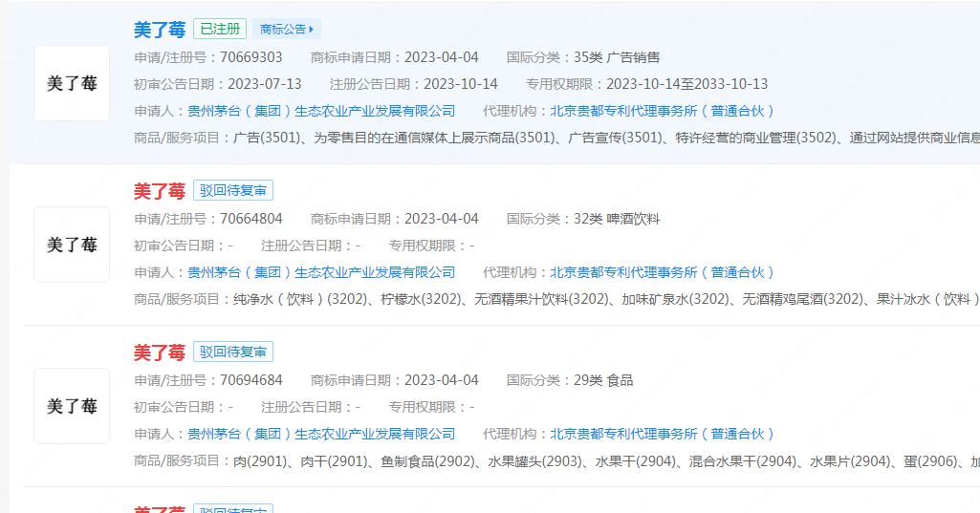980x513 pixels.
Task: Open applicant 贵州茅台生态农业 link in the class 35 result
Action: (321, 111)
